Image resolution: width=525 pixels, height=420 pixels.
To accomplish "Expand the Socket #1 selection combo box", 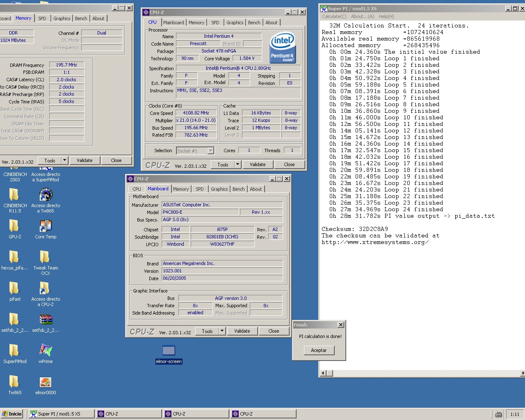I will coord(210,151).
